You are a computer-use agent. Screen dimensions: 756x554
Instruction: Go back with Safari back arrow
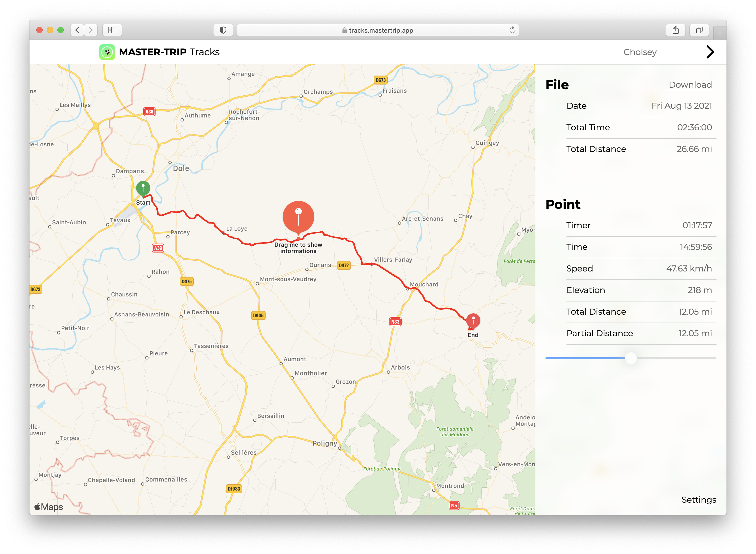point(77,30)
